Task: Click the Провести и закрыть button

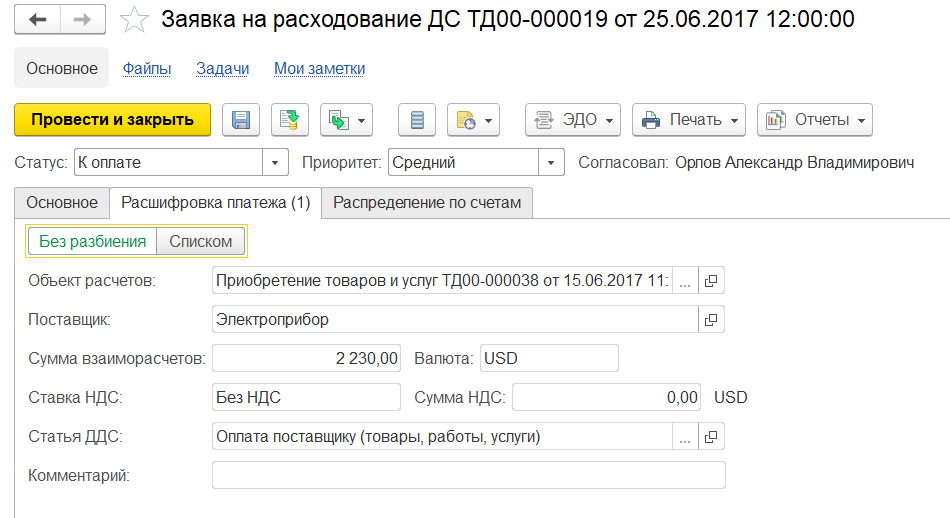Action: click(x=113, y=120)
